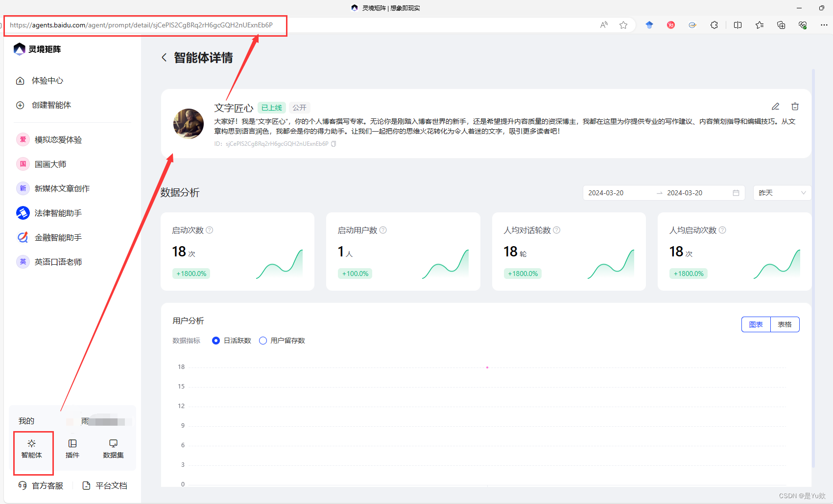Open 国画大师 agent

50,164
